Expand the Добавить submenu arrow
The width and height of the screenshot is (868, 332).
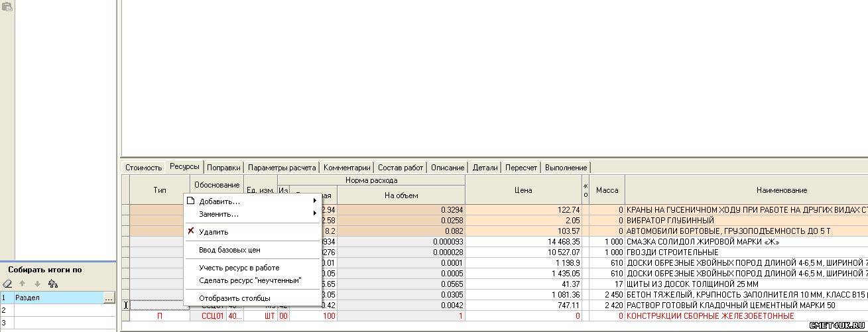(x=315, y=201)
